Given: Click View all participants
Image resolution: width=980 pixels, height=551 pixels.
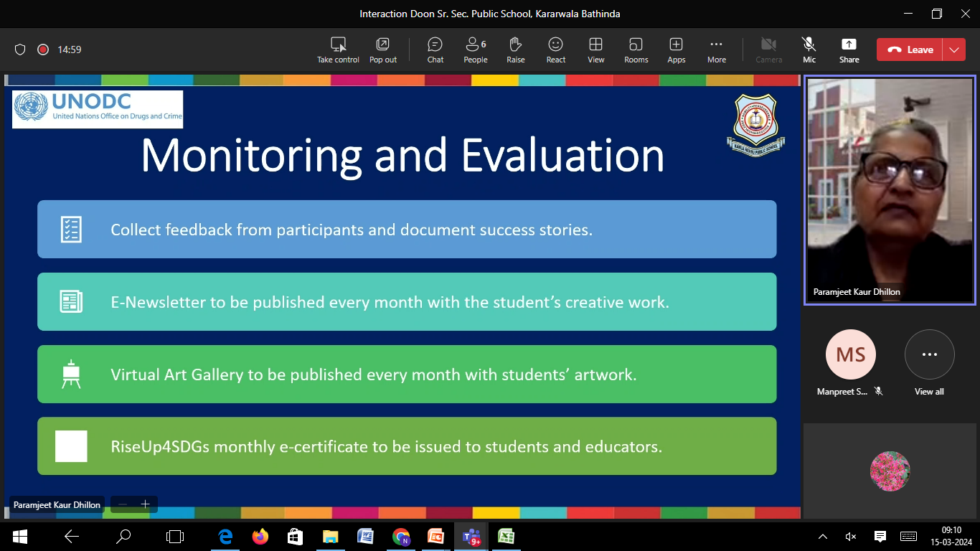Looking at the screenshot, I should click(x=929, y=363).
